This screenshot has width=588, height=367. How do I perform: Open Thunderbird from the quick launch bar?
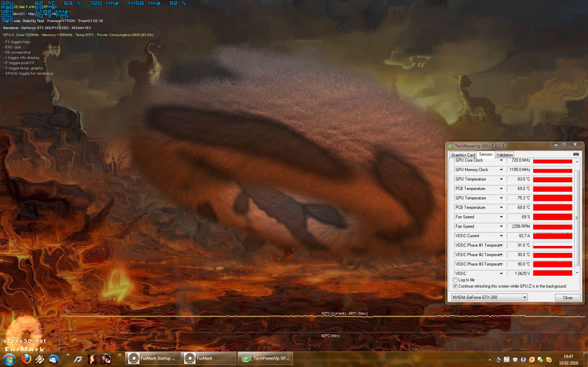54,359
